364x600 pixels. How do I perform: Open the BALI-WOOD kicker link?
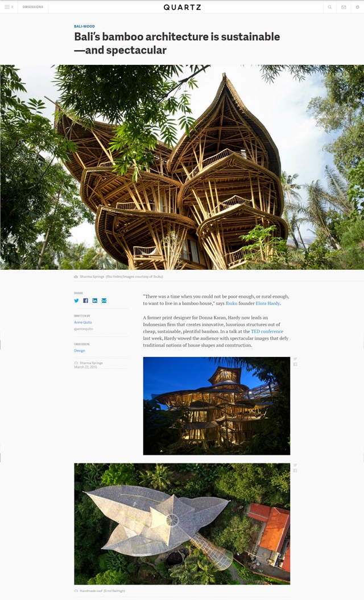84,26
